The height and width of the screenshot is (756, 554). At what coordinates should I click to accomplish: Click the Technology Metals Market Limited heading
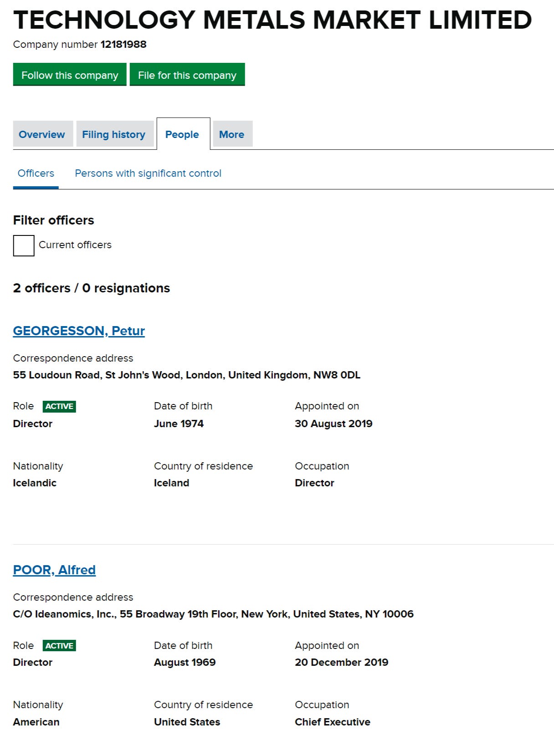click(272, 20)
